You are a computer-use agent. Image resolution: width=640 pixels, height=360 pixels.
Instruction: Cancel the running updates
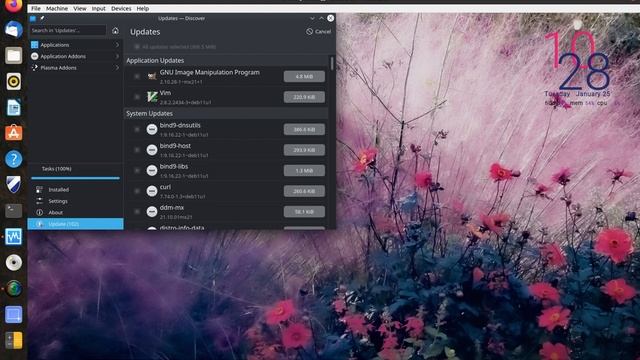click(x=319, y=31)
